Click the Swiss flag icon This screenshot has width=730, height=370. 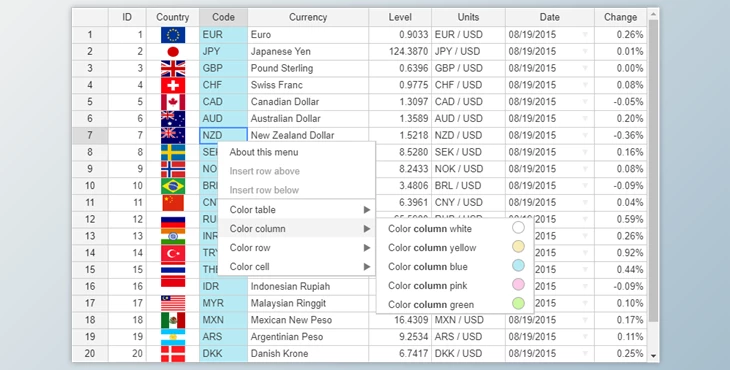(x=173, y=85)
